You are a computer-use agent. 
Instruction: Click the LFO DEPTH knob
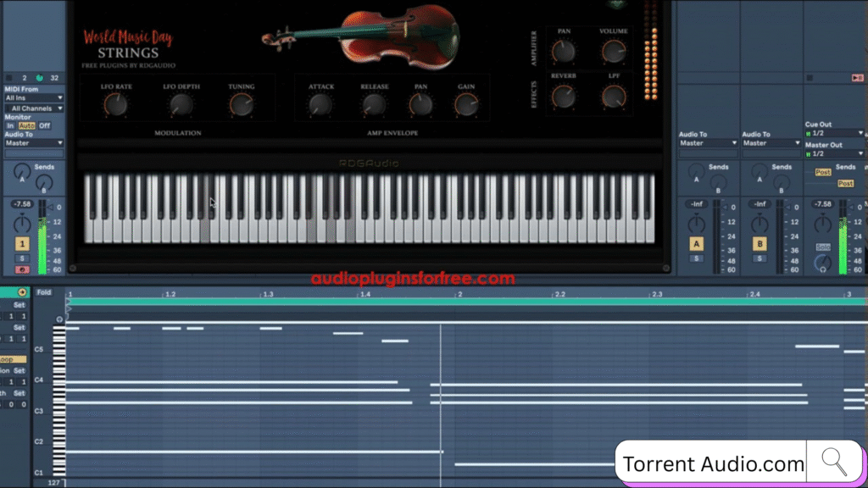click(x=180, y=104)
